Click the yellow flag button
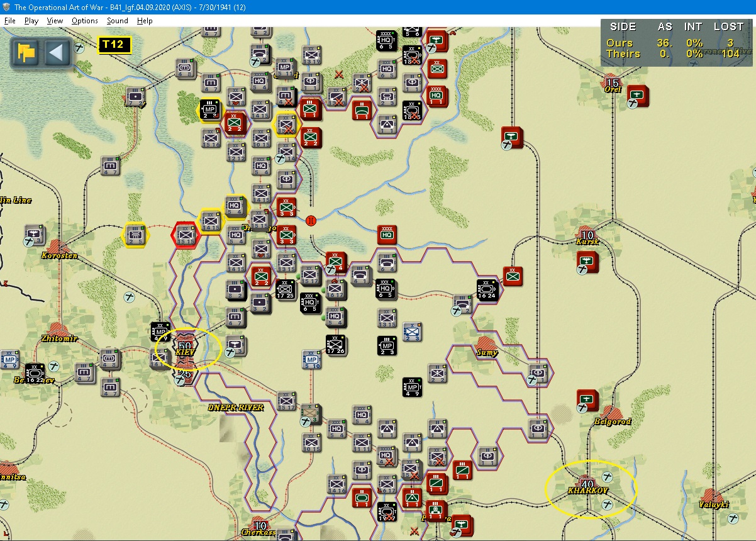The width and height of the screenshot is (756, 541). [26, 52]
